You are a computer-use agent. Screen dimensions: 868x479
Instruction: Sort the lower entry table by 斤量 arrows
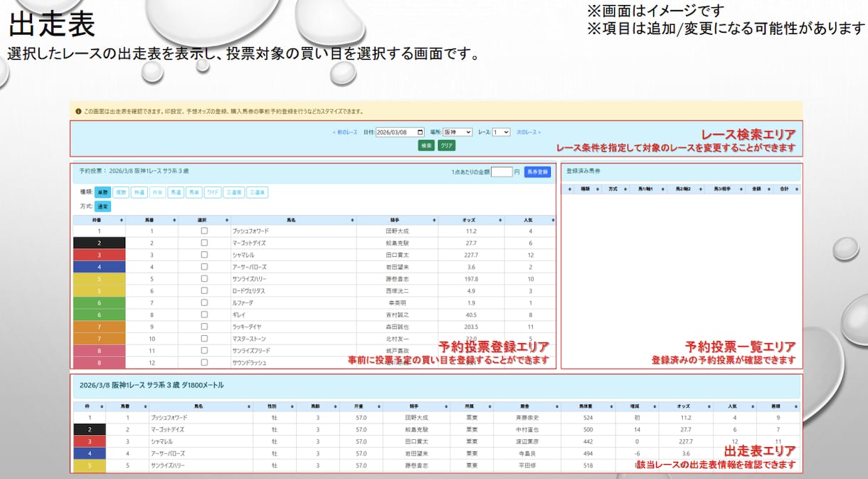pos(379,406)
